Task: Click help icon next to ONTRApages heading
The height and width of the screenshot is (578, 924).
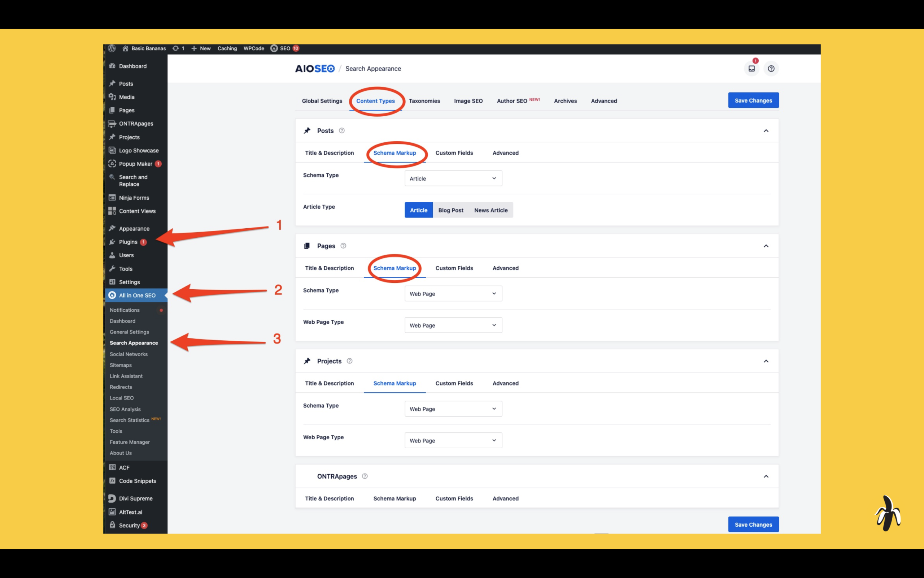Action: (x=365, y=476)
